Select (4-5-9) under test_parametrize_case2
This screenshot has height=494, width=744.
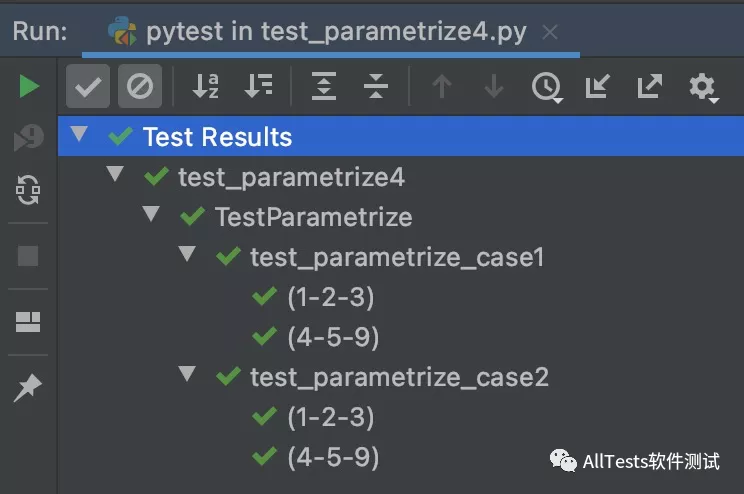click(x=332, y=457)
